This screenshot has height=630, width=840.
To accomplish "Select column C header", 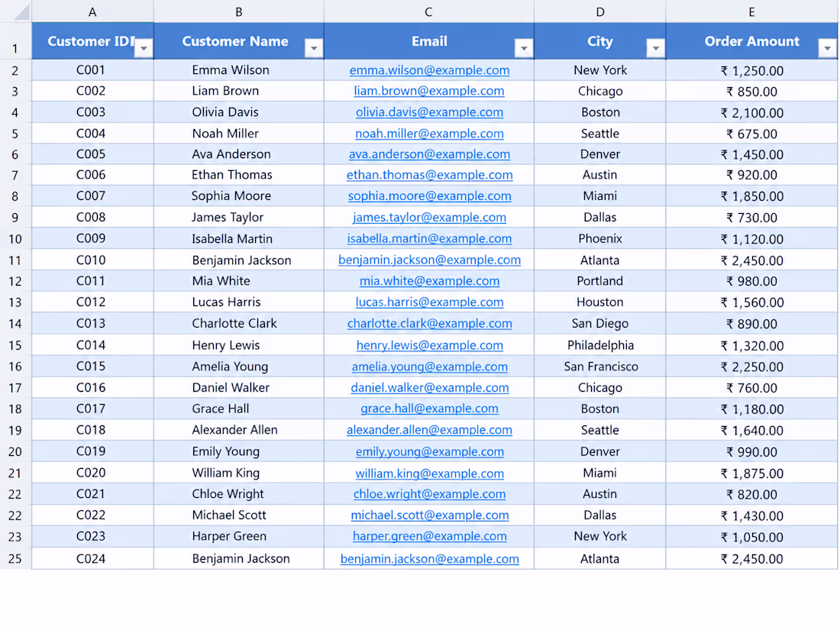I will (x=428, y=11).
